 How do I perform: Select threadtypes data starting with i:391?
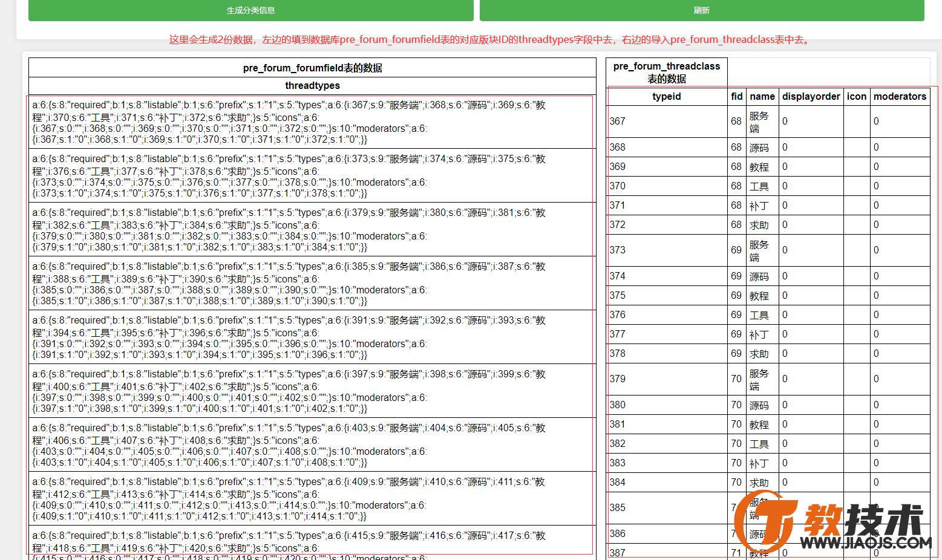tap(312, 337)
